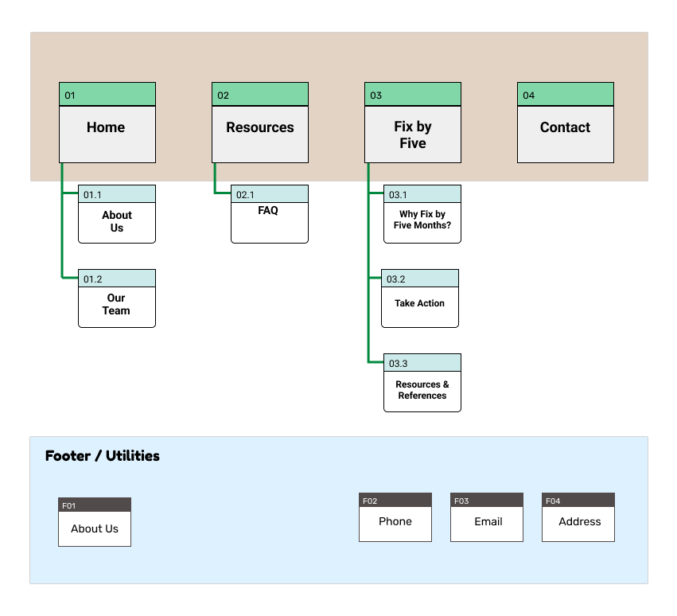Click the 03 number label header
The image size is (677, 616).
point(413,94)
